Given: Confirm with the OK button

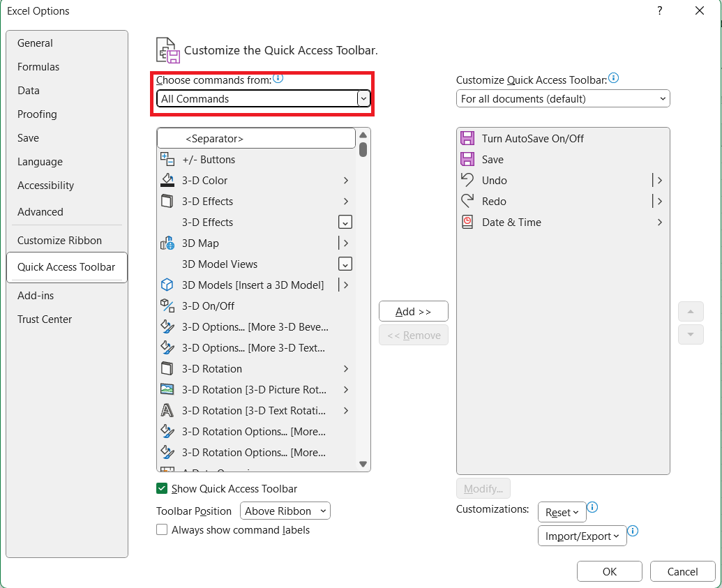Looking at the screenshot, I should 609,571.
